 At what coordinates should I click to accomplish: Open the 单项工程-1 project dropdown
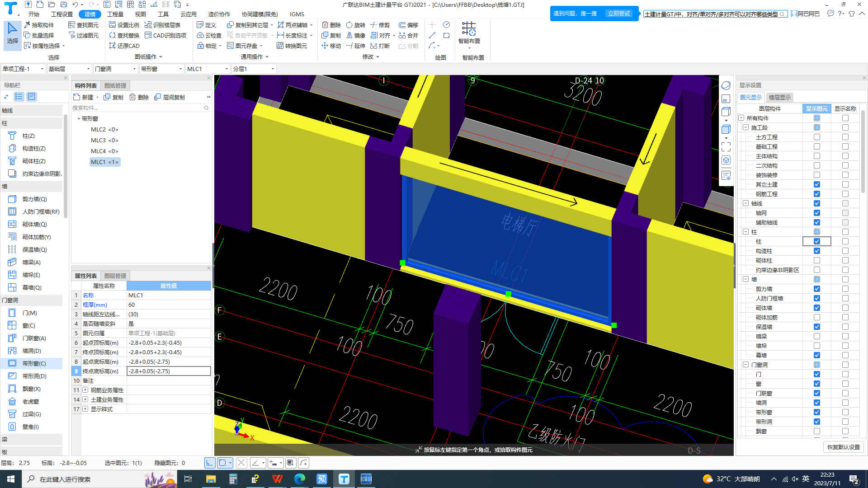point(23,69)
